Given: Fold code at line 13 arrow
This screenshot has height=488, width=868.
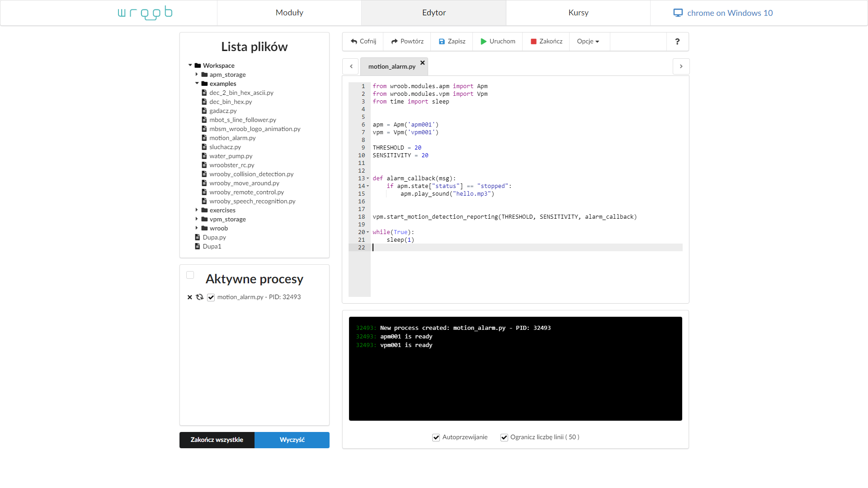Looking at the screenshot, I should click(x=368, y=178).
